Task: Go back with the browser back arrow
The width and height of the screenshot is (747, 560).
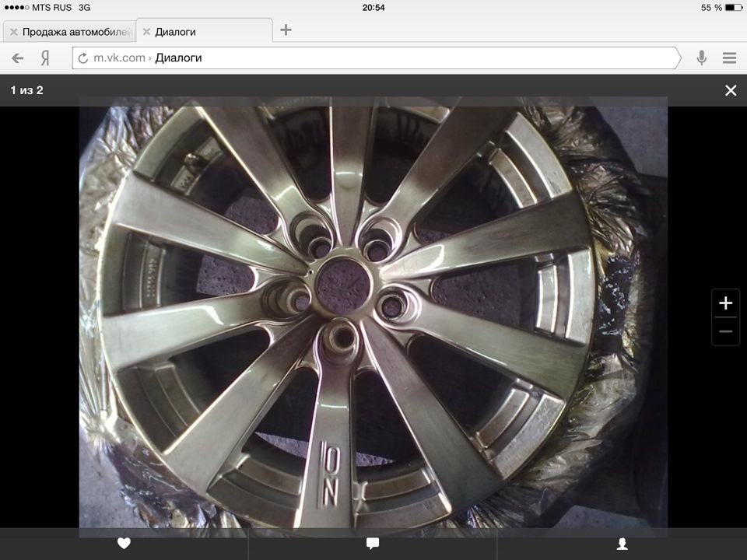Action: 18,58
